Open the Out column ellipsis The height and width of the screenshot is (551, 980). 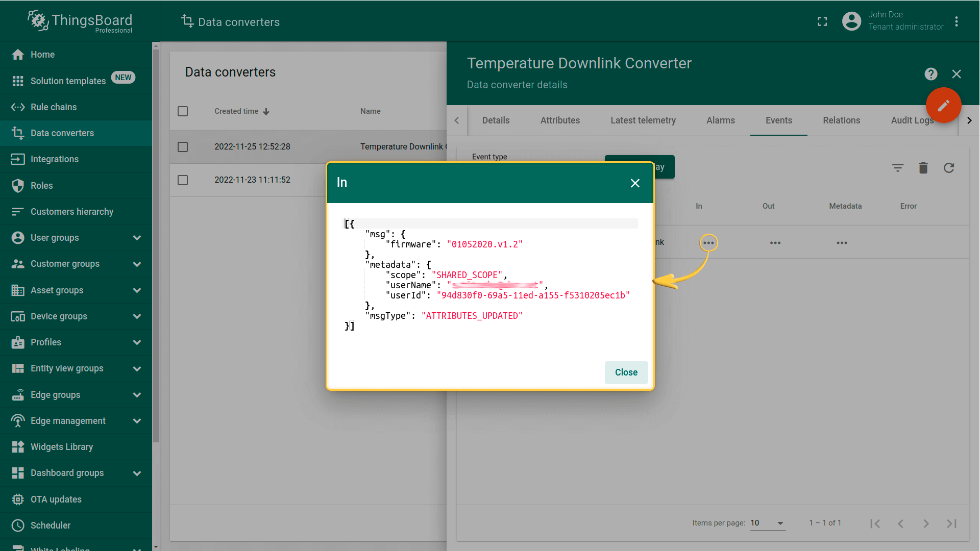(x=775, y=243)
